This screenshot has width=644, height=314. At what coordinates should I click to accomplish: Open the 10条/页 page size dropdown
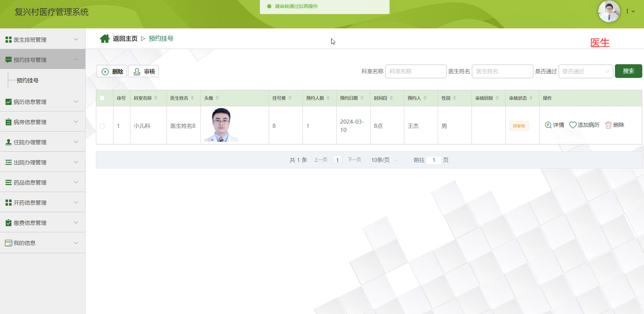click(384, 160)
